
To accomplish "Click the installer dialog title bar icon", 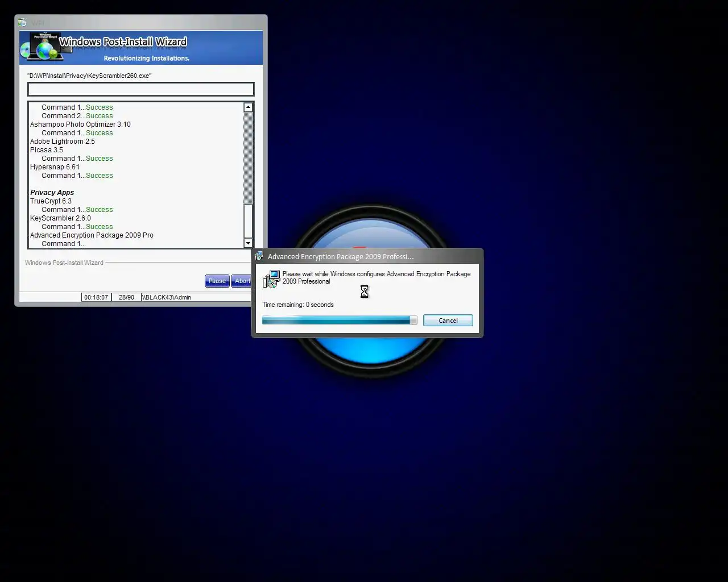I will pos(259,256).
